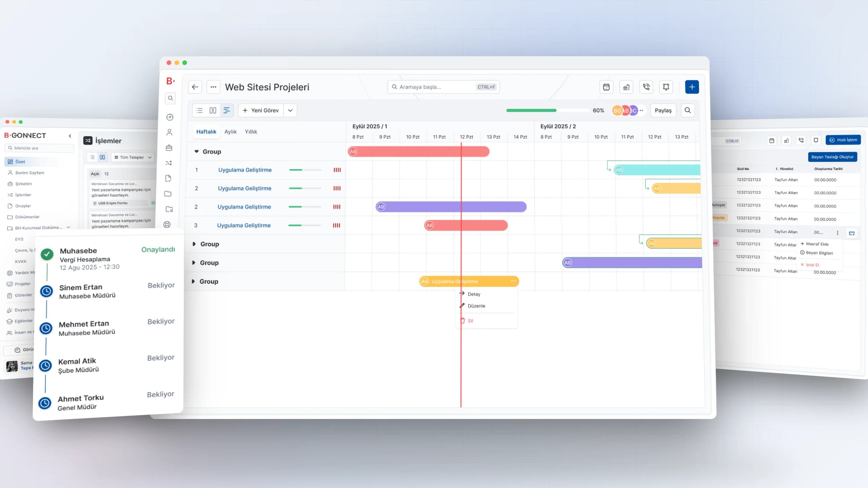The height and width of the screenshot is (488, 868).
Task: Open the notification bell in the main window header
Action: [666, 87]
